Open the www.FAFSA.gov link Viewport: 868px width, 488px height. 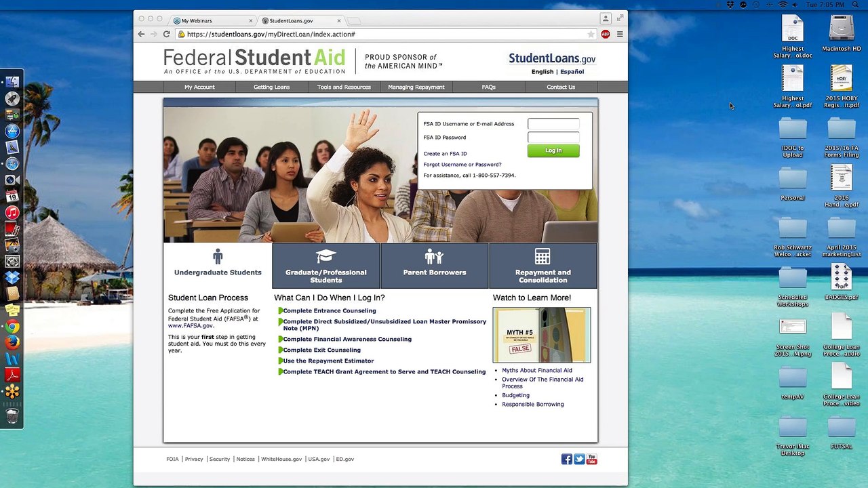pyautogui.click(x=190, y=326)
